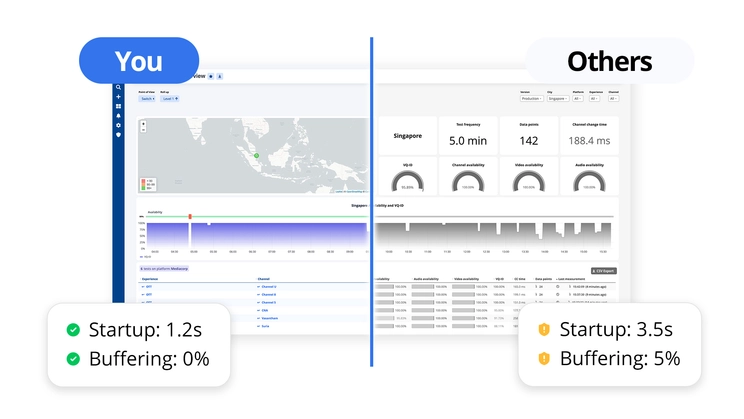Click the plus icon in the sidebar
The height and width of the screenshot is (419, 744).
pos(118,97)
